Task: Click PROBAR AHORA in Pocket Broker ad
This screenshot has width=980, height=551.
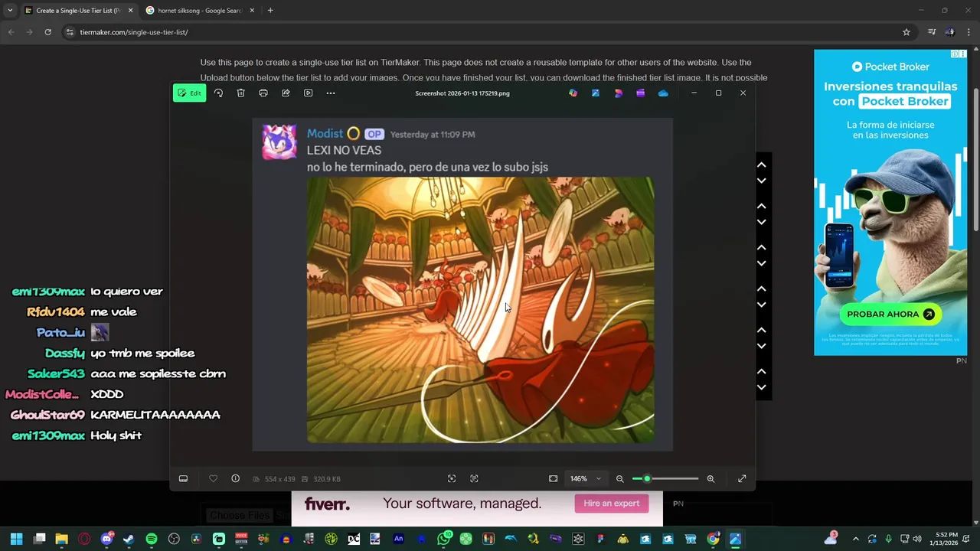Action: [890, 314]
